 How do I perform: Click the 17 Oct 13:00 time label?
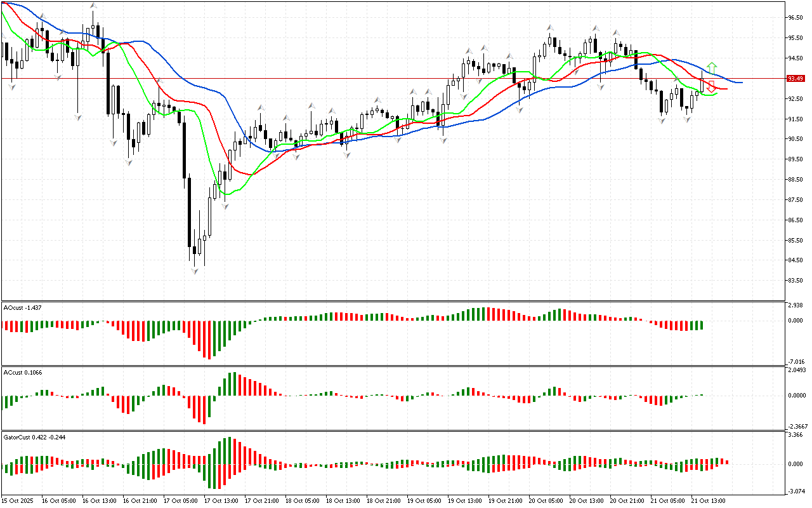[x=222, y=500]
